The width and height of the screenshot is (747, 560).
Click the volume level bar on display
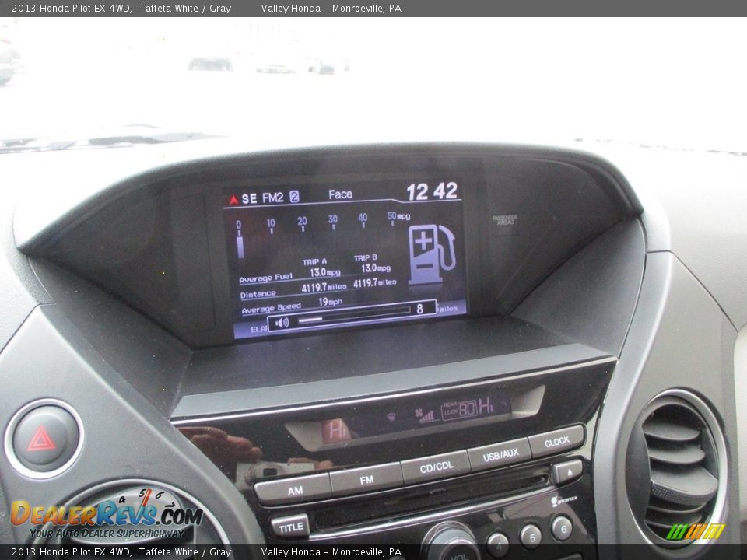[x=353, y=315]
